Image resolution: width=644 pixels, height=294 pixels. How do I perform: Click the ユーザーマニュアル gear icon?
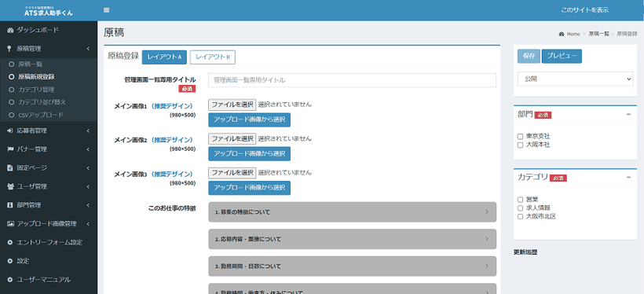pyautogui.click(x=10, y=280)
